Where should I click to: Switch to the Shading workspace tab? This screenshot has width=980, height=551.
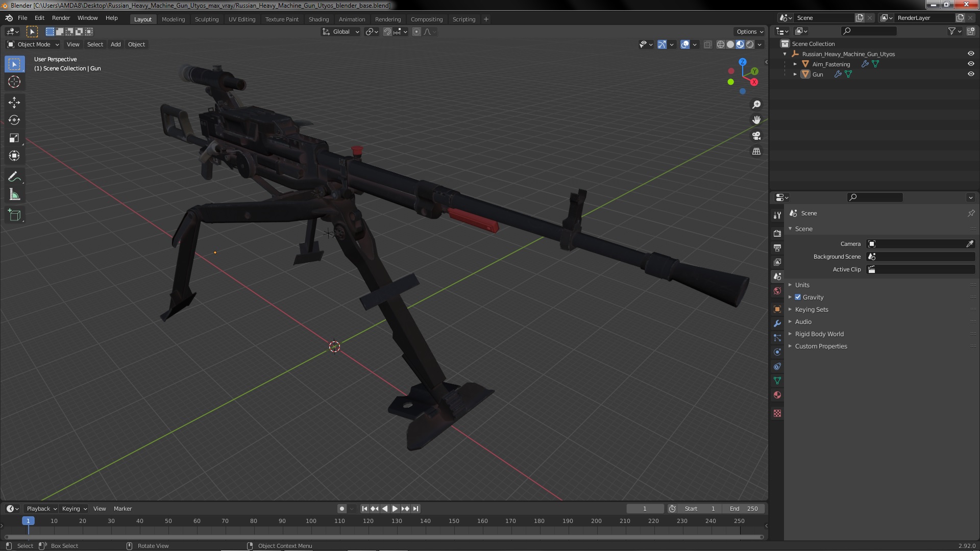[318, 19]
